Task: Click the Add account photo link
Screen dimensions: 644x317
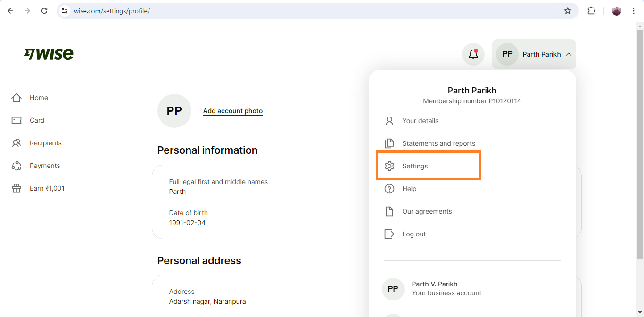Action: coord(233,111)
